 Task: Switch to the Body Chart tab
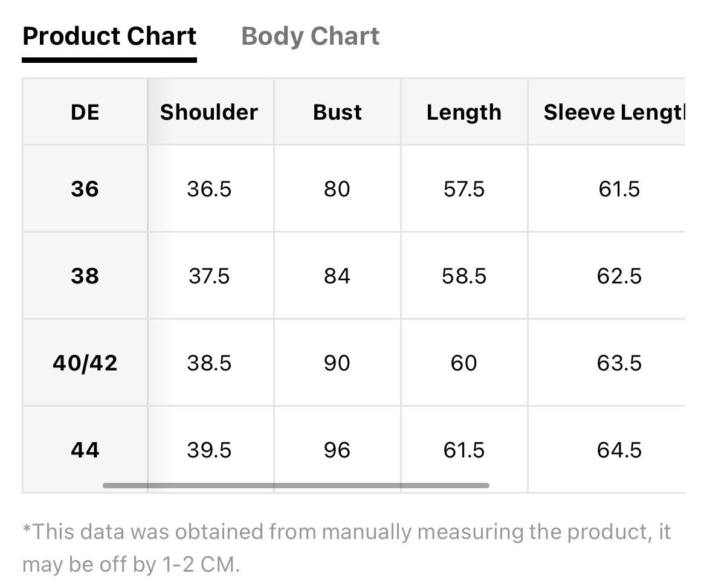[310, 36]
